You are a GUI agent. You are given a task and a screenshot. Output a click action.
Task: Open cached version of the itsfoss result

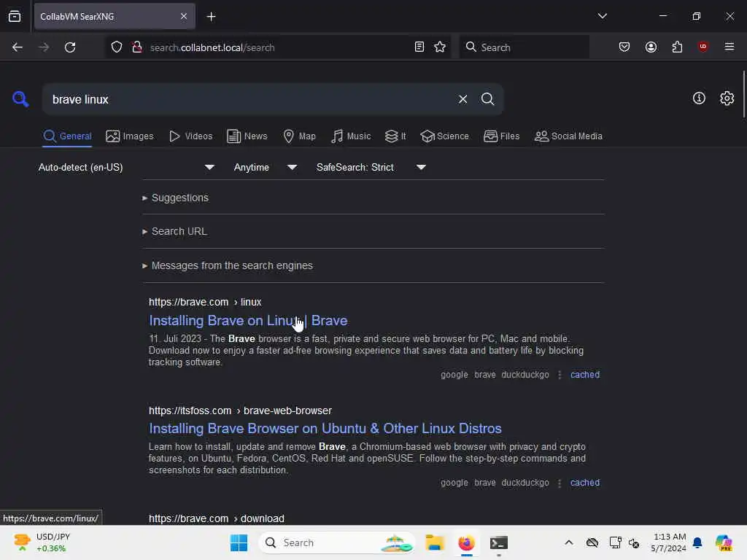(x=584, y=483)
